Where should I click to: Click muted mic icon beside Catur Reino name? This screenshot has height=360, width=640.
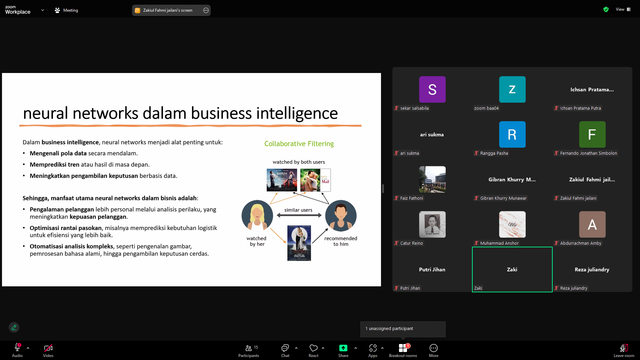pyautogui.click(x=396, y=243)
